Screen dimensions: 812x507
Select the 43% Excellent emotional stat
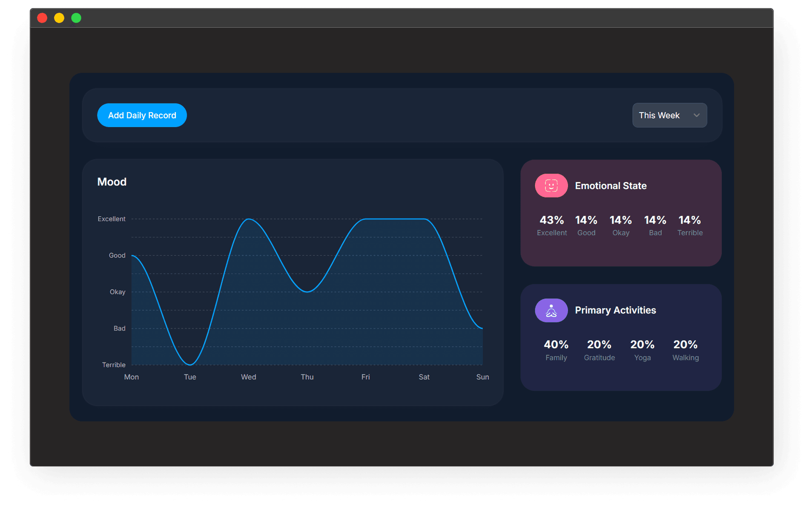pos(551,225)
